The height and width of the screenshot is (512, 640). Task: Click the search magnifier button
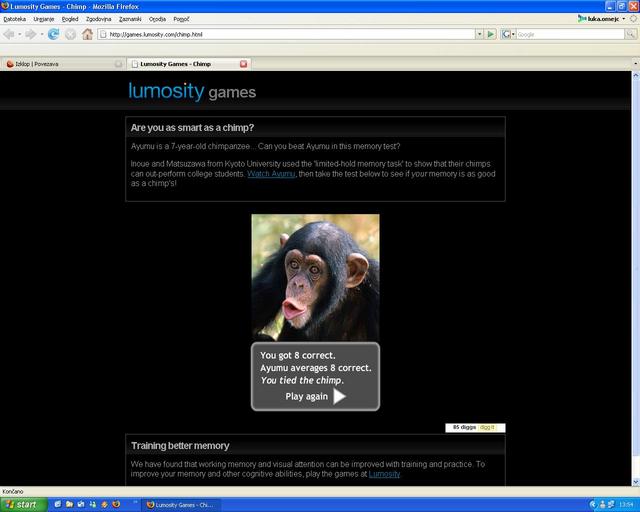[x=631, y=34]
